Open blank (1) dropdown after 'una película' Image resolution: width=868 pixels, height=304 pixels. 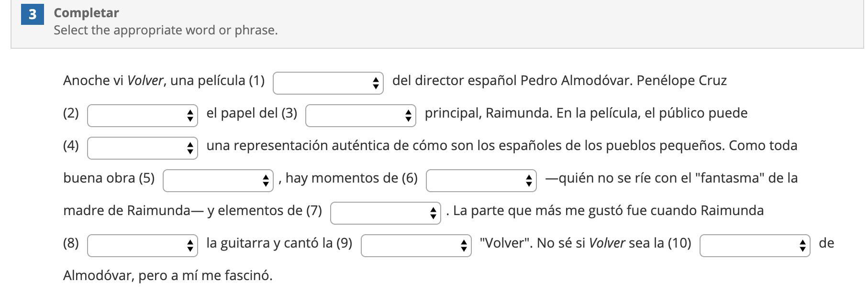pyautogui.click(x=328, y=83)
